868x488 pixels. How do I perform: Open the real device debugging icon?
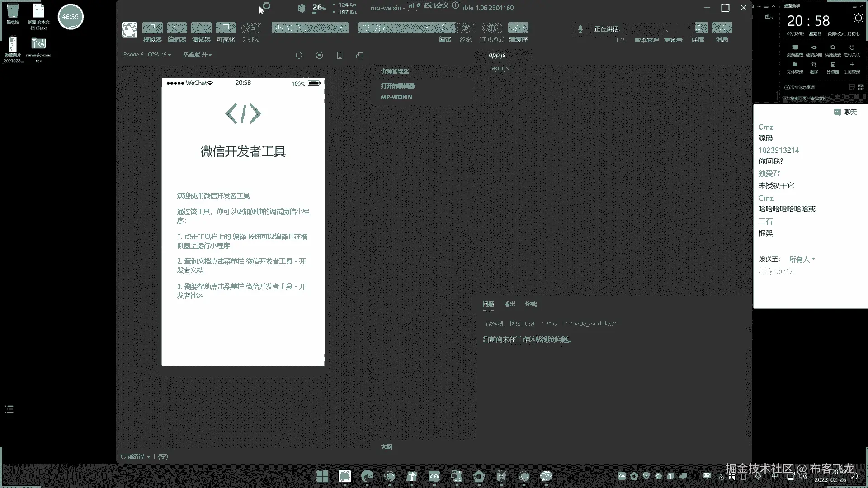point(492,28)
